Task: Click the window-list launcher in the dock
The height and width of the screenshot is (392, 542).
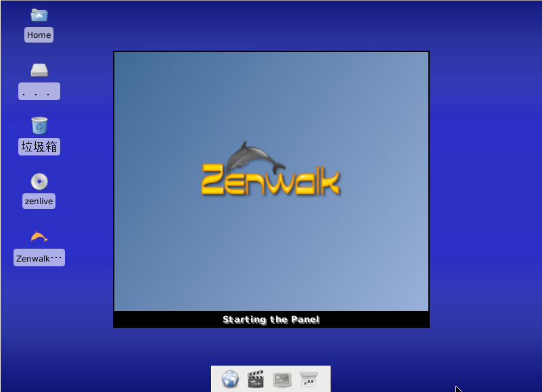Action: pos(307,379)
